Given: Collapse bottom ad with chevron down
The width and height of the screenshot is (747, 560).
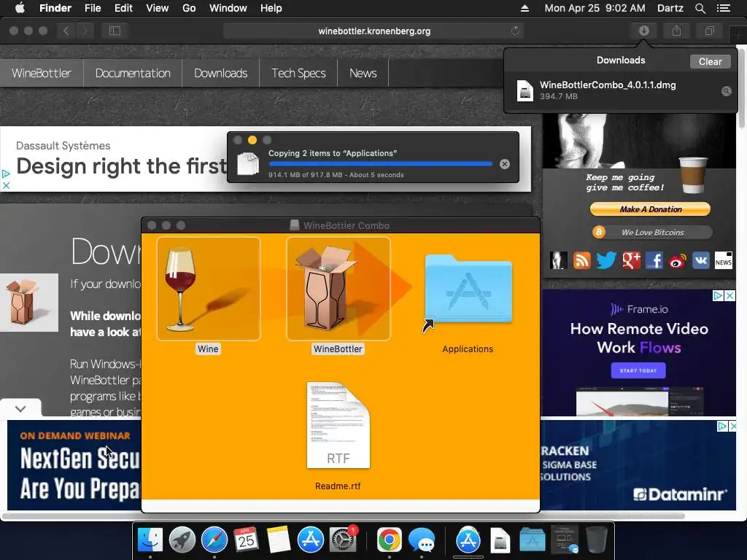Looking at the screenshot, I should tap(20, 408).
